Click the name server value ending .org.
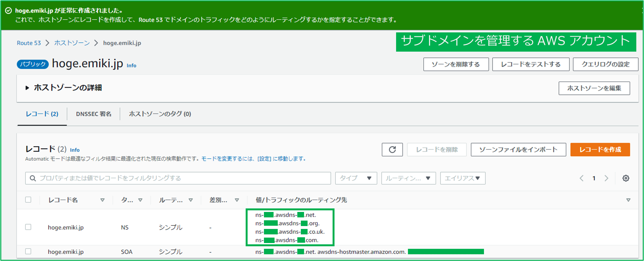 287,223
